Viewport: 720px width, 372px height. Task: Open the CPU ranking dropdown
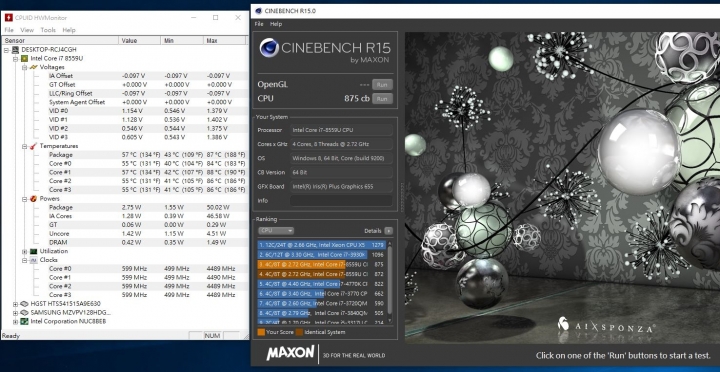[x=276, y=231]
